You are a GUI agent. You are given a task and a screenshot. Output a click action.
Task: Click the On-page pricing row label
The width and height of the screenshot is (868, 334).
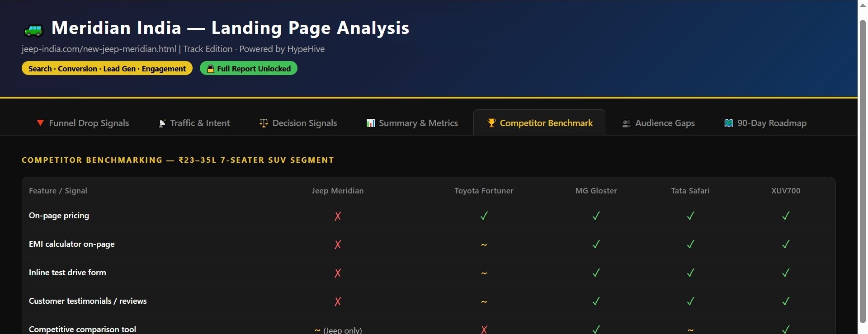59,216
